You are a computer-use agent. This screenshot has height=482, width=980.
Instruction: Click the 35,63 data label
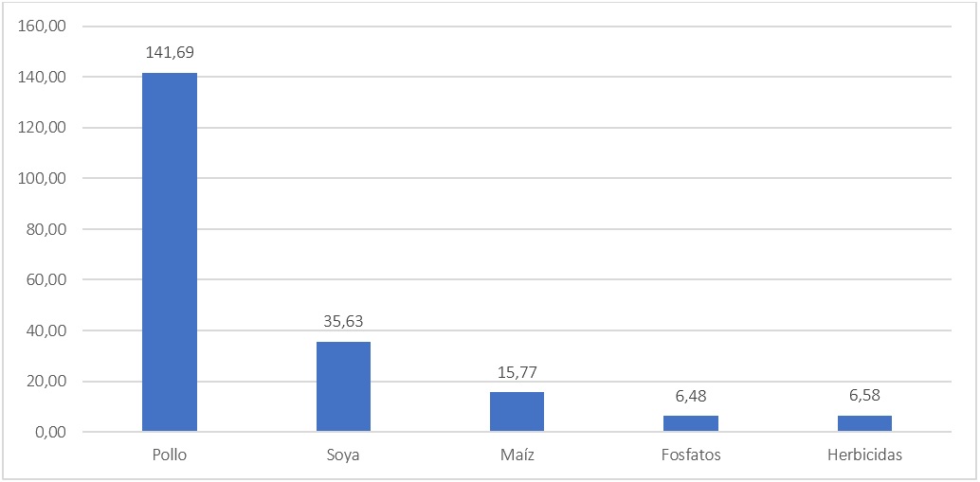[x=343, y=322]
